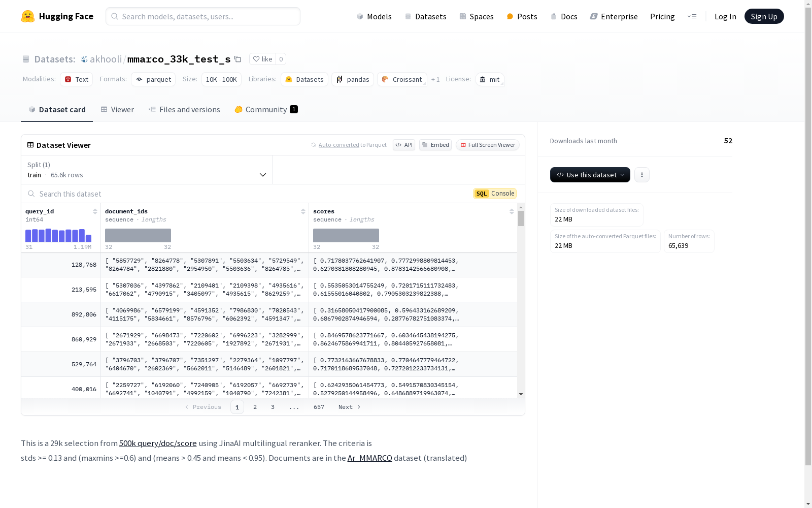812x508 pixels.
Task: Focus the top search models field
Action: pos(203,16)
